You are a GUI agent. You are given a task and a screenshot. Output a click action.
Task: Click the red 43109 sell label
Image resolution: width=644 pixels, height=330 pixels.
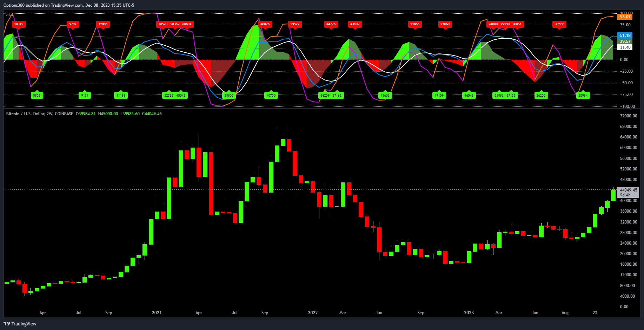pyautogui.click(x=355, y=24)
